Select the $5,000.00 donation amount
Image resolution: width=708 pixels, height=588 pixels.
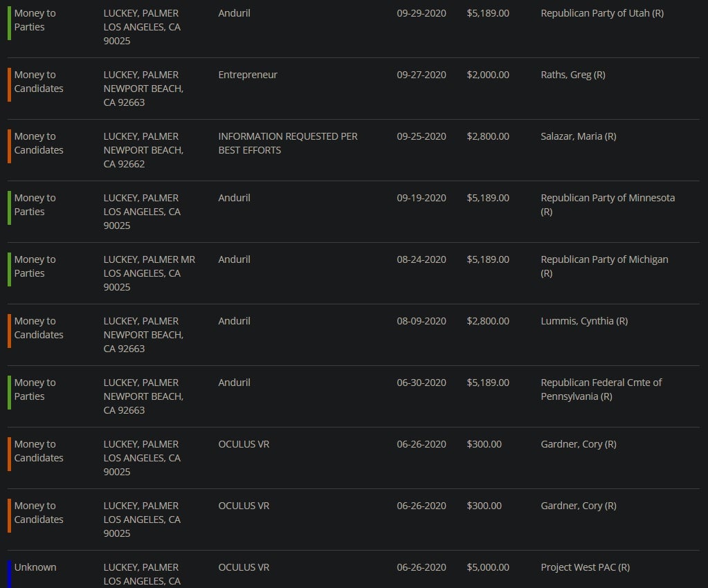tap(487, 567)
